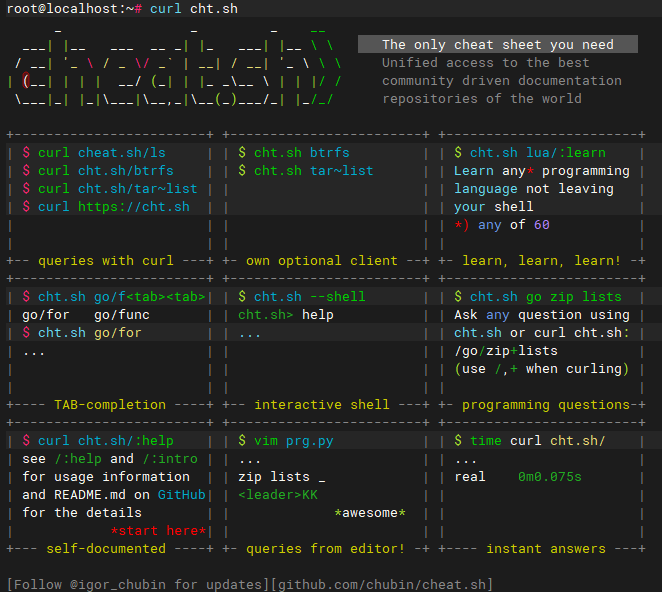Viewport: 662px width, 592px height.
Task: Select 'curl cht.sh/tar~list' command
Action: tap(117, 189)
